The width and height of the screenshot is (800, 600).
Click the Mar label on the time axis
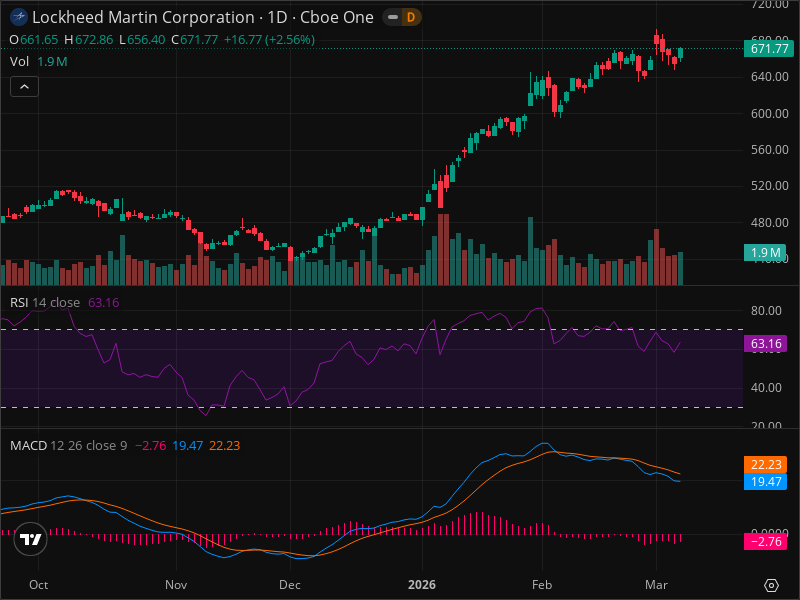pos(656,585)
